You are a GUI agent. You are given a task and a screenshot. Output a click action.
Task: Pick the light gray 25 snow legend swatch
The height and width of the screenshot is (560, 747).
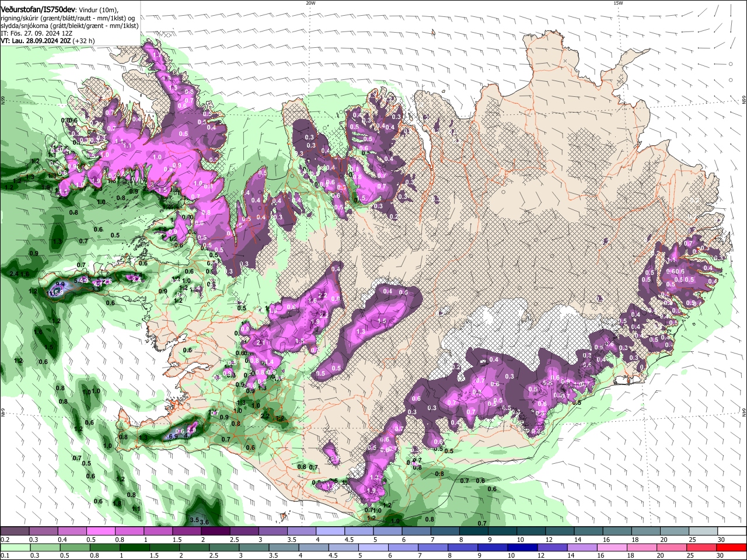703,531
